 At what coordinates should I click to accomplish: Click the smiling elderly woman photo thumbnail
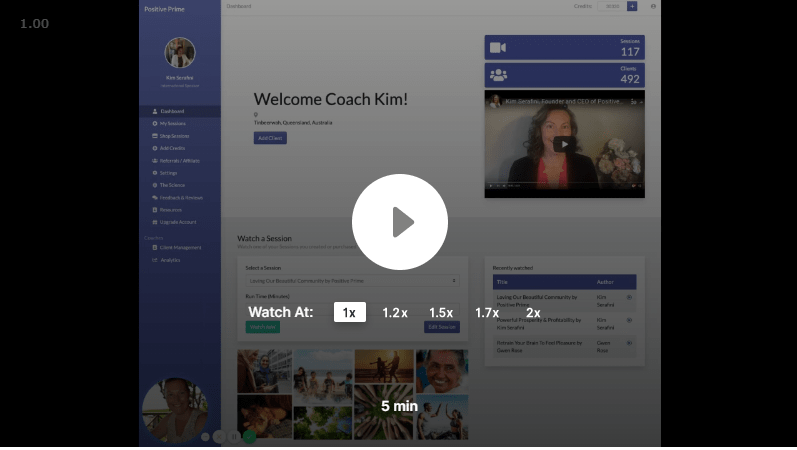(442, 371)
